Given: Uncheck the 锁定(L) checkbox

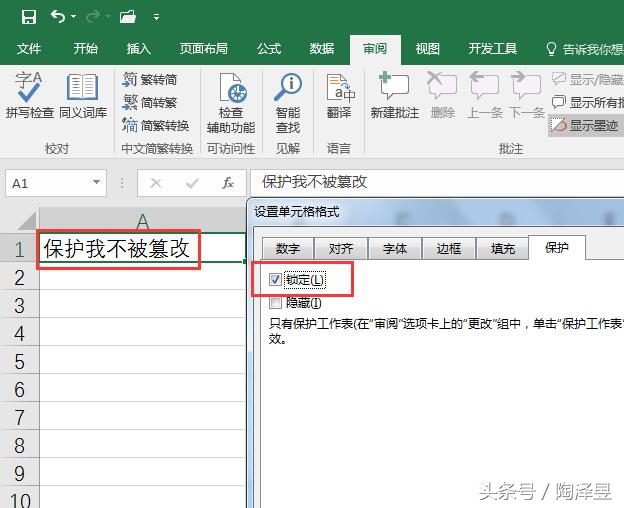Looking at the screenshot, I should tap(275, 280).
